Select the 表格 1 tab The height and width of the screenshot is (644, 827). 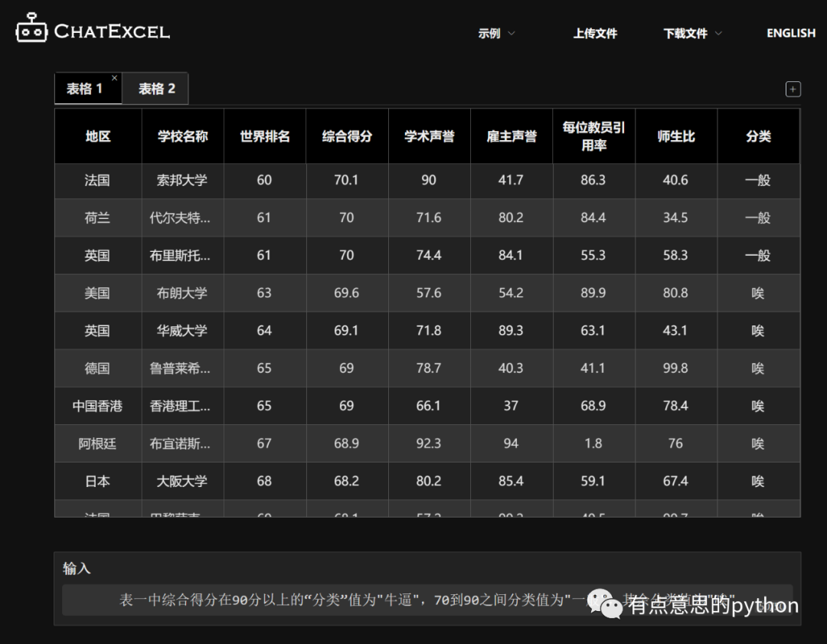coord(84,89)
